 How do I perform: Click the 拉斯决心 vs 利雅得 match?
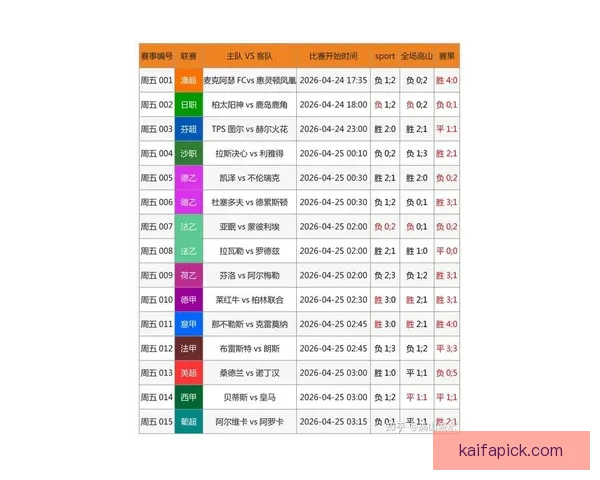[249, 153]
